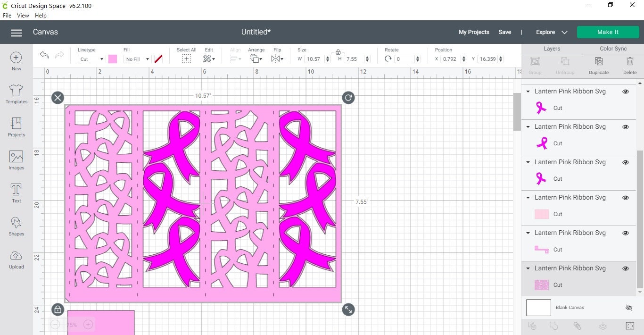Open My Projects
The image size is (644, 335).
[474, 32]
